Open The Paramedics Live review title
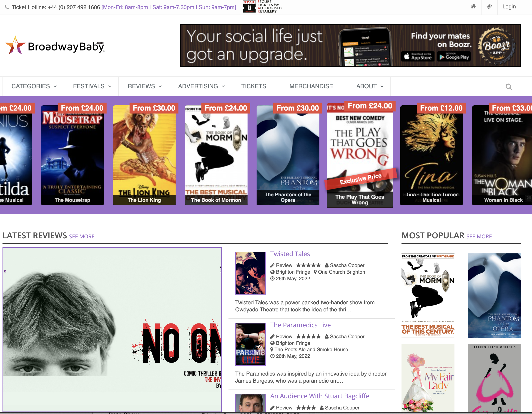Screen dimensions: 532x414 click(x=300, y=325)
